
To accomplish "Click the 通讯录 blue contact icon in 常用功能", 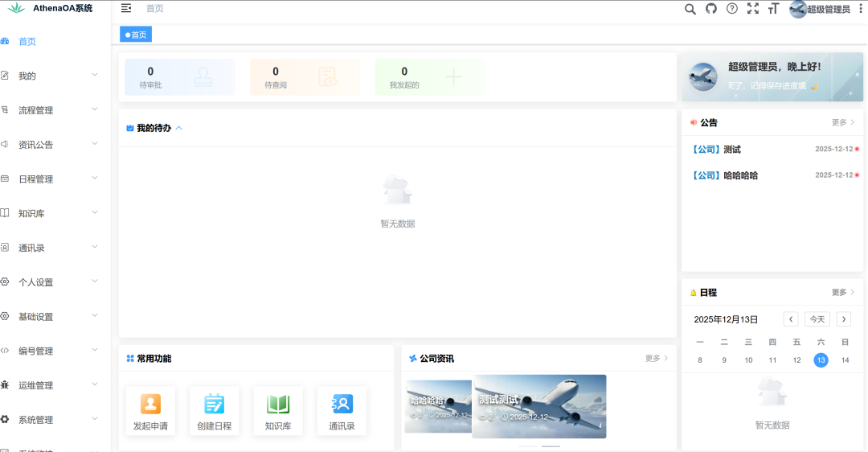I will click(342, 404).
